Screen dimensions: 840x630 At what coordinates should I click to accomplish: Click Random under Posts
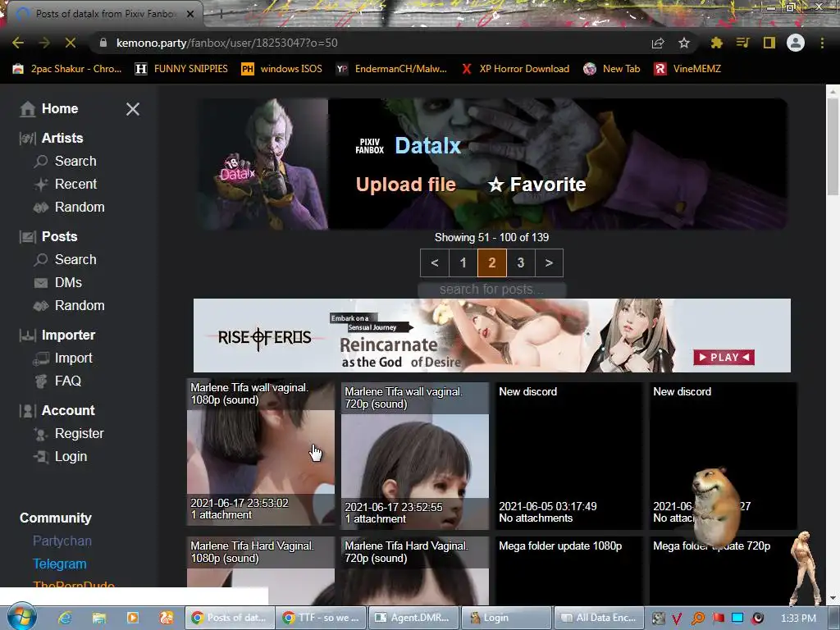(69, 306)
